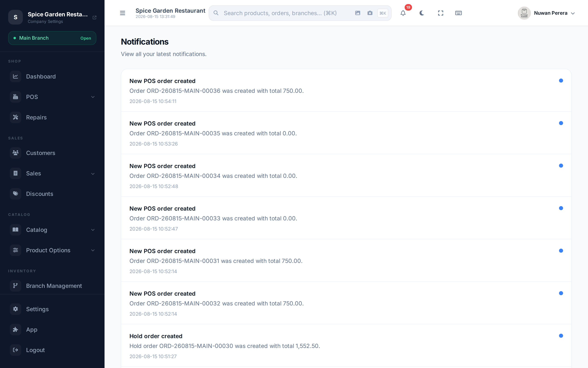
Task: Open the Nuwan Perera user dropdown
Action: pyautogui.click(x=546, y=13)
